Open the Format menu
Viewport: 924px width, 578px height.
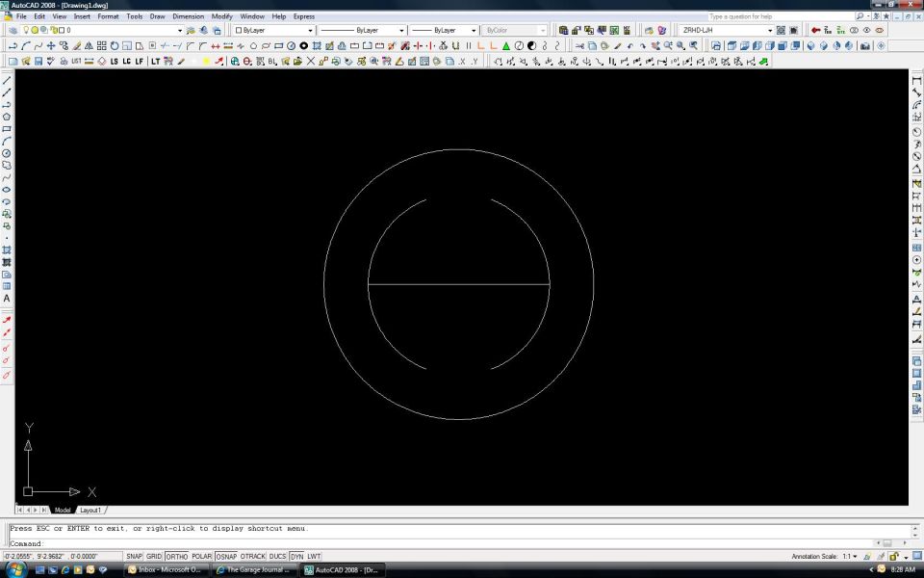pyautogui.click(x=108, y=16)
